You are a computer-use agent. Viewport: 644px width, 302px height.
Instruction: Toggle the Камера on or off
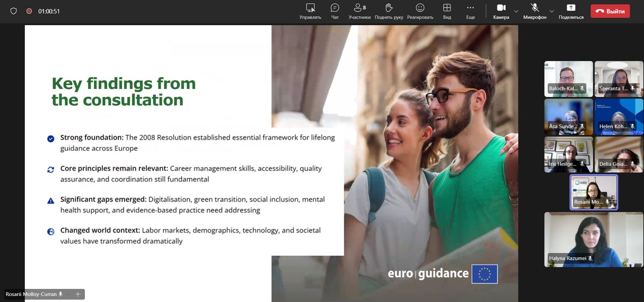click(501, 11)
